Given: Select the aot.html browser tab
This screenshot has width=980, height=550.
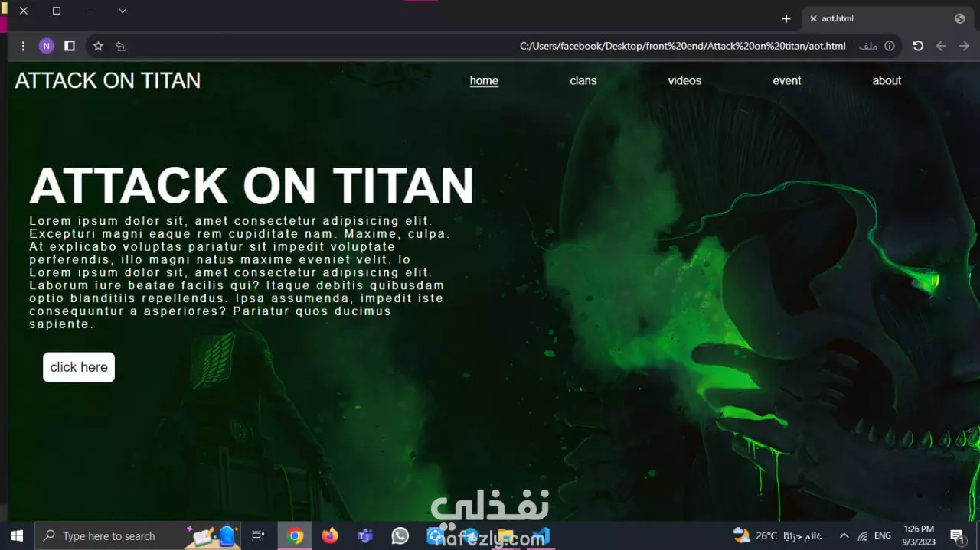Looking at the screenshot, I should click(887, 18).
